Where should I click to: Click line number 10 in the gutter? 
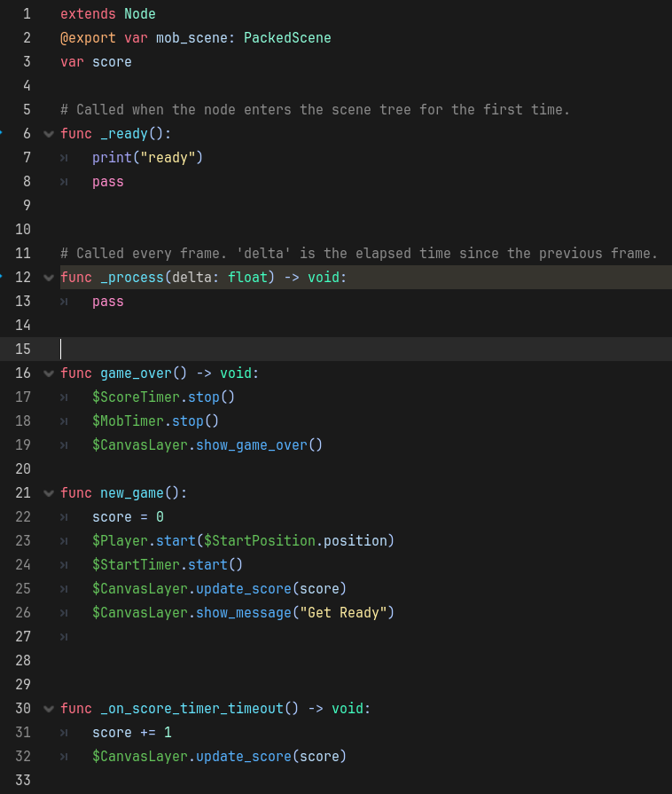(23, 230)
